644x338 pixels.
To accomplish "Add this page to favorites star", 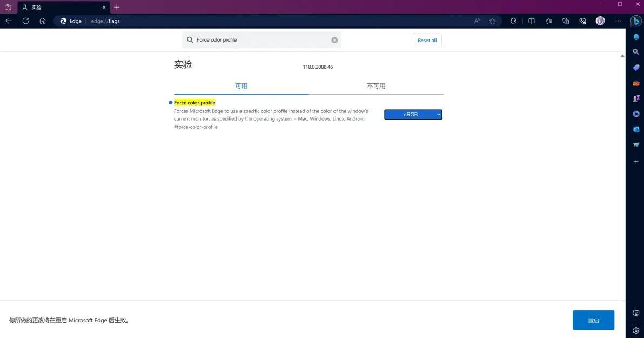I will pyautogui.click(x=492, y=21).
